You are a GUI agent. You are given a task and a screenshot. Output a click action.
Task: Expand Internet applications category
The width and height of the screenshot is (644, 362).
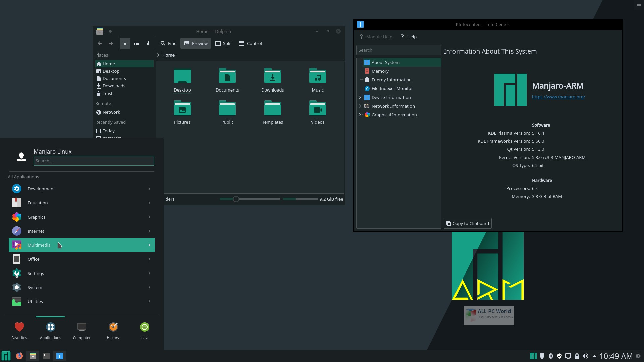82,231
